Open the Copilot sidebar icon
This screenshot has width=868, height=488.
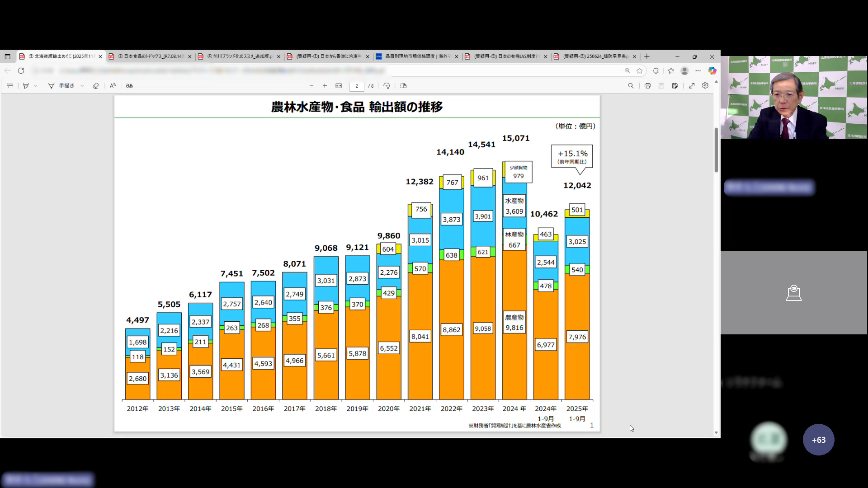pos(712,70)
